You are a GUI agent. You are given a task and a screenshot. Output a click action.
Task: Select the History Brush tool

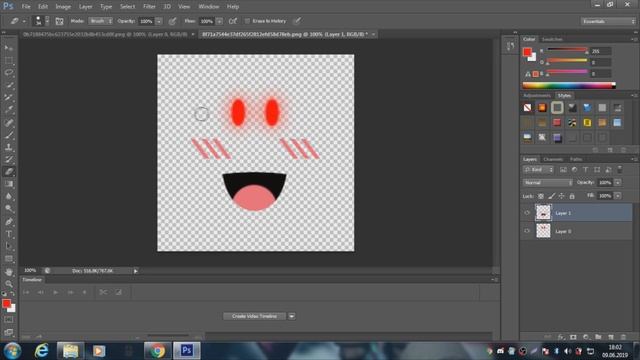[x=9, y=159]
